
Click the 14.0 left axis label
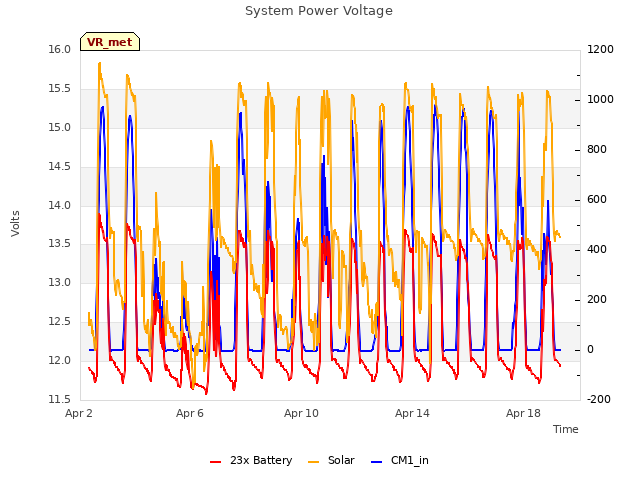pyautogui.click(x=60, y=205)
